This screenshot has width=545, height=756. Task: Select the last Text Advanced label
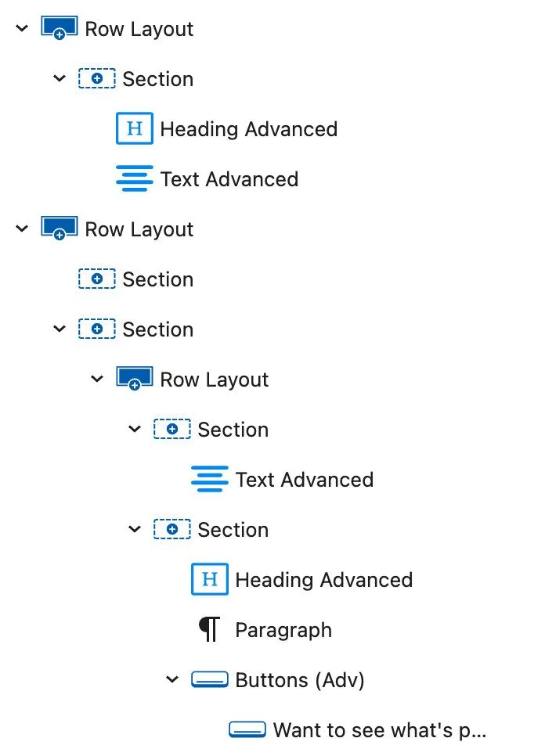point(305,480)
